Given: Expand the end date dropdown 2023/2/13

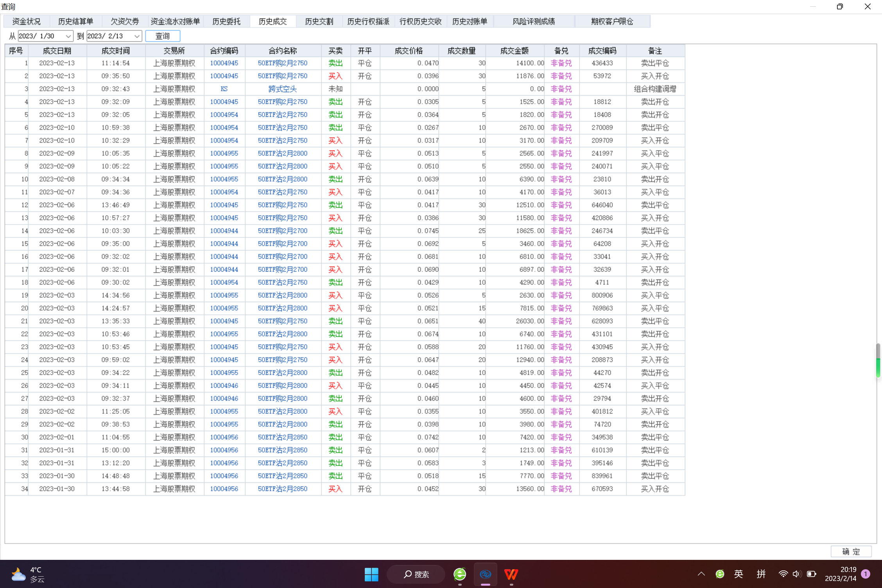Looking at the screenshot, I should (x=137, y=36).
